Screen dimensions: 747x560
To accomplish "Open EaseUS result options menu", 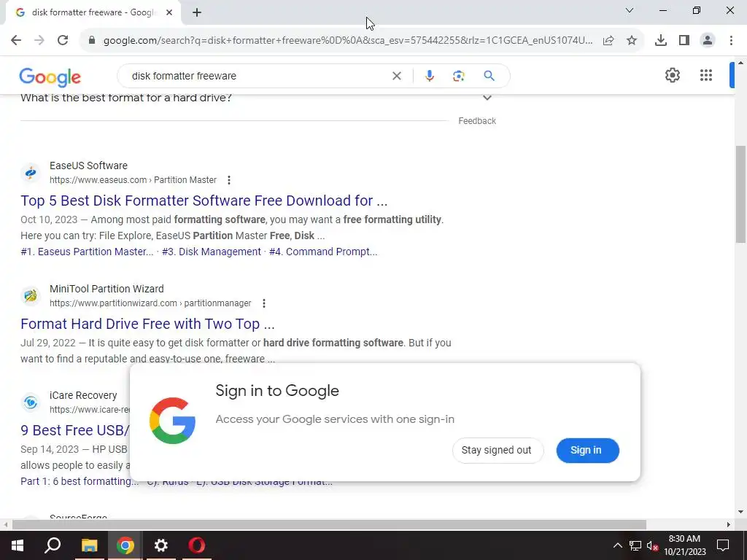I will pyautogui.click(x=229, y=180).
